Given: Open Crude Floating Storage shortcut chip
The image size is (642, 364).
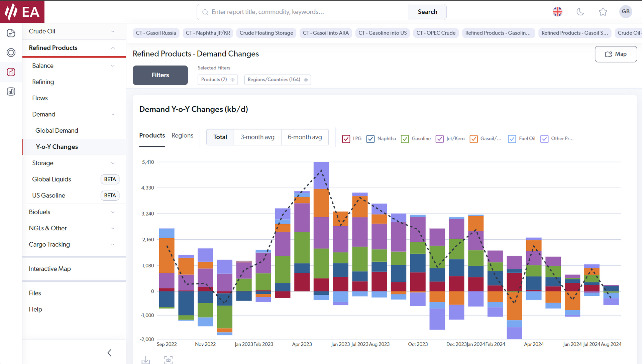Looking at the screenshot, I should coord(266,33).
